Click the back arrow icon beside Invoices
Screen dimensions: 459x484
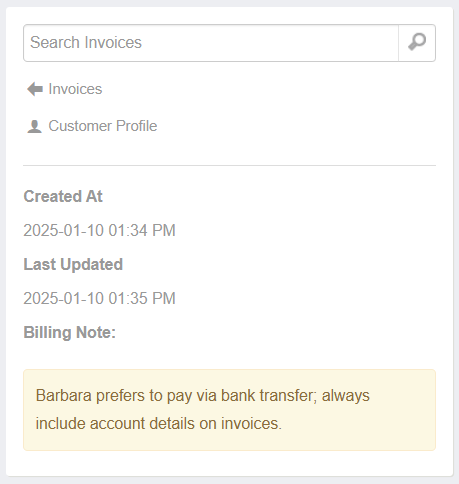[35, 89]
